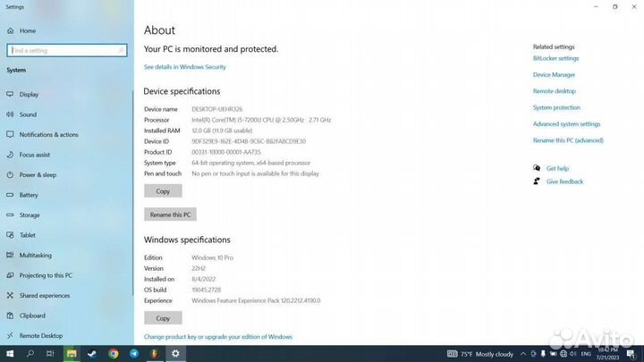Click the Product ID 00331-10000-00001-AA735
The image size is (644, 362).
tap(226, 152)
